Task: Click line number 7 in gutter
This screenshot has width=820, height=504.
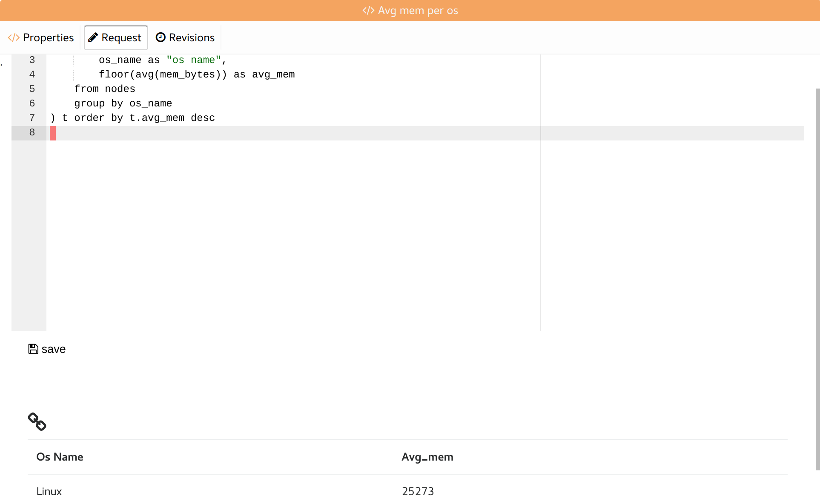Action: (x=32, y=118)
